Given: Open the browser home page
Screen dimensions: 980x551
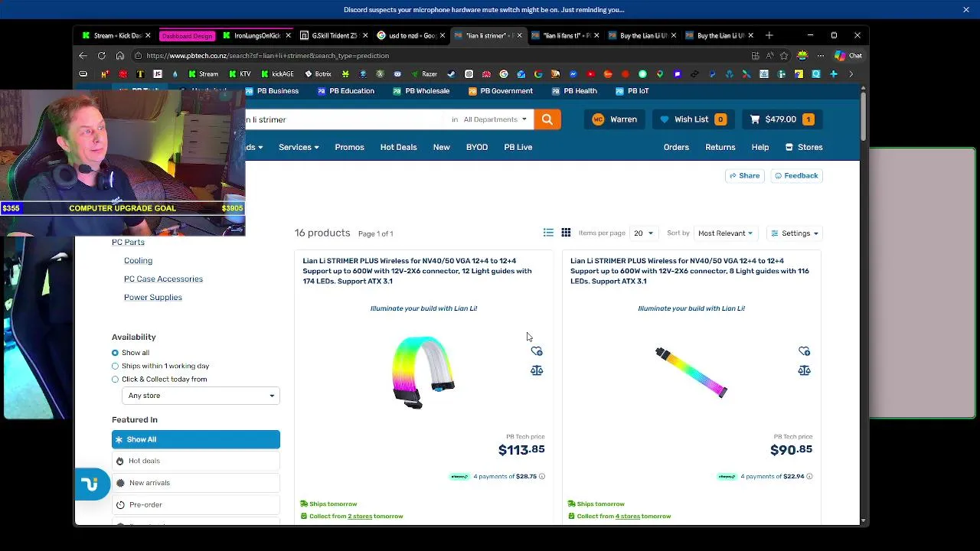Looking at the screenshot, I should pos(120,55).
